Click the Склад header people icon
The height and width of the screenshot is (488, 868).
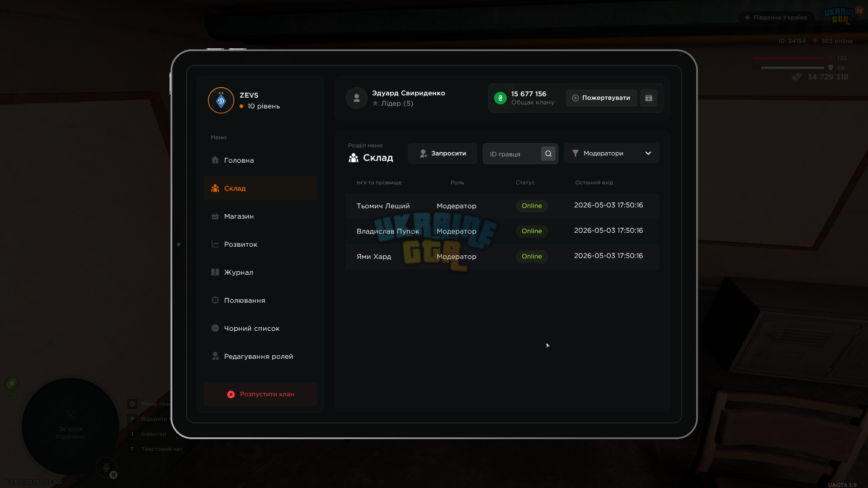coord(354,158)
